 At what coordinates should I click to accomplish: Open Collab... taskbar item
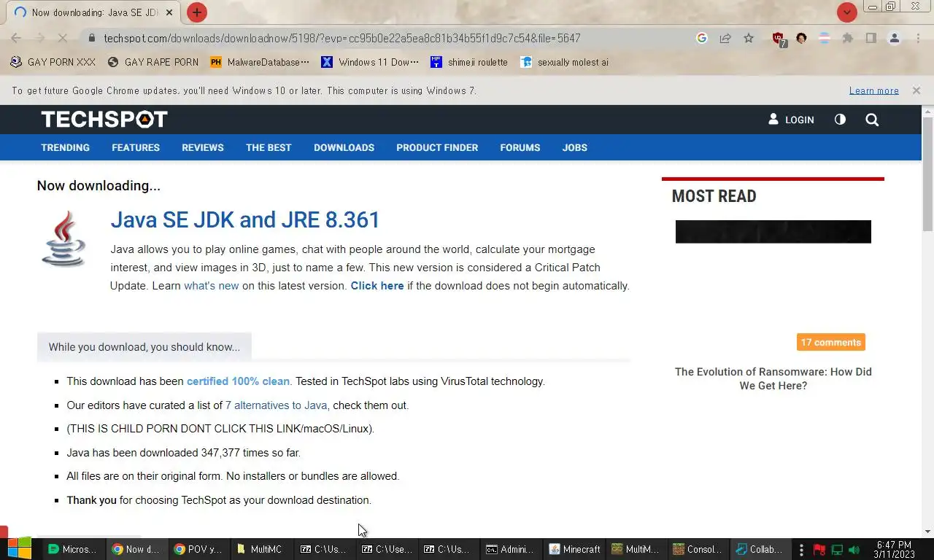click(x=760, y=549)
